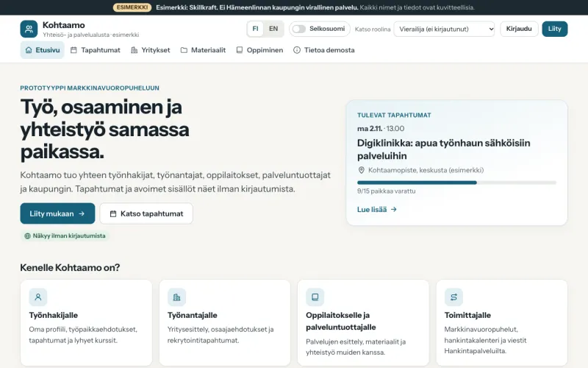
Task: Click the 9/15 paikkaa varattu text
Action: 387,191
